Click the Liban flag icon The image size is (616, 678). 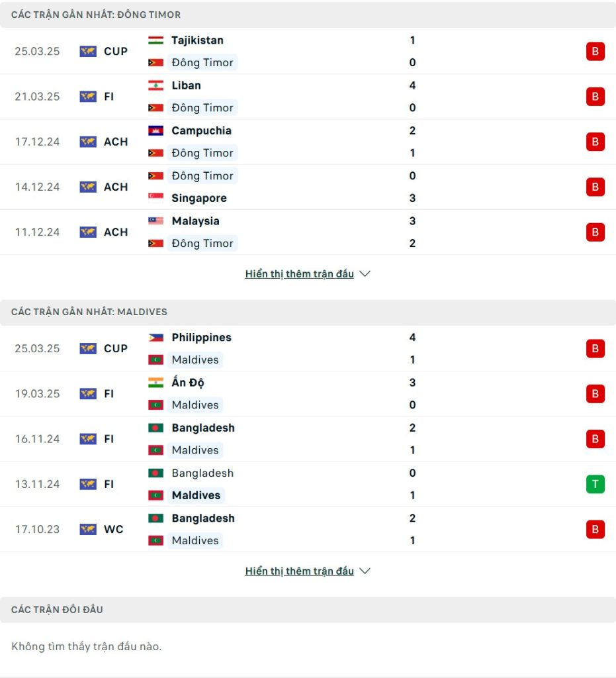155,85
